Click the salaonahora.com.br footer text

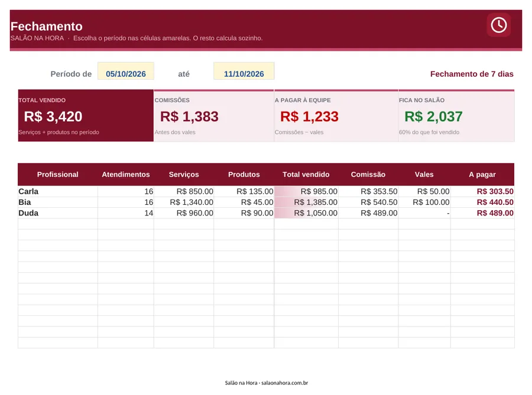[x=285, y=383]
